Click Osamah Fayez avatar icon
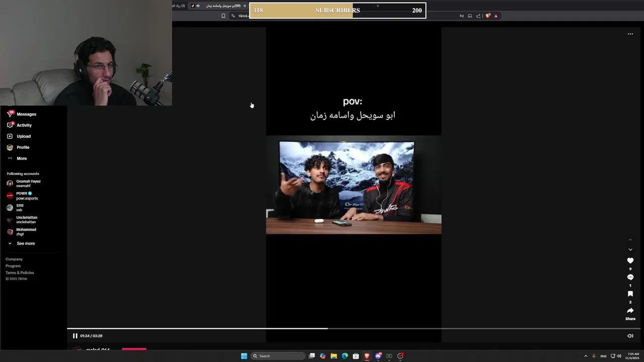644x362 pixels. coord(10,184)
